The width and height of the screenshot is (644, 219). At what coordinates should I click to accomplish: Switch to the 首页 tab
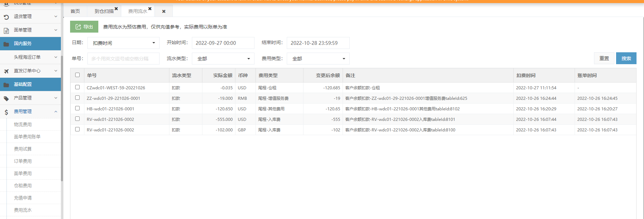tap(75, 11)
